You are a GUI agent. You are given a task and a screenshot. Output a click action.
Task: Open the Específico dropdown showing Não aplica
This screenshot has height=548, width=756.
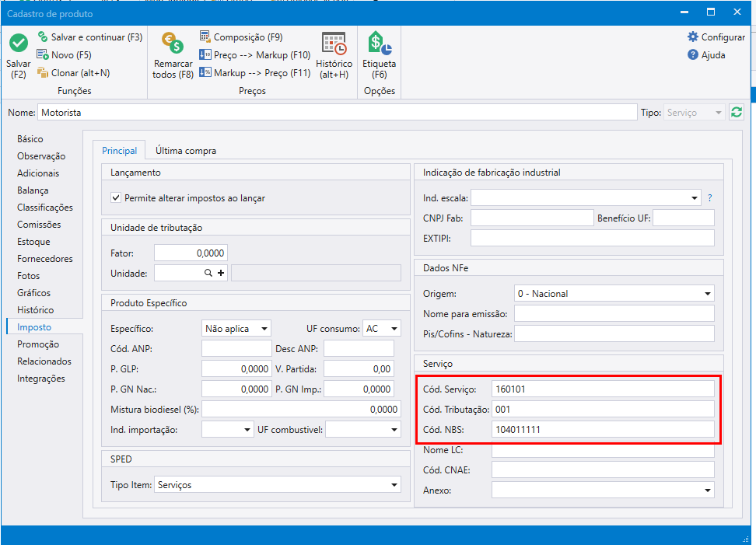(x=265, y=329)
